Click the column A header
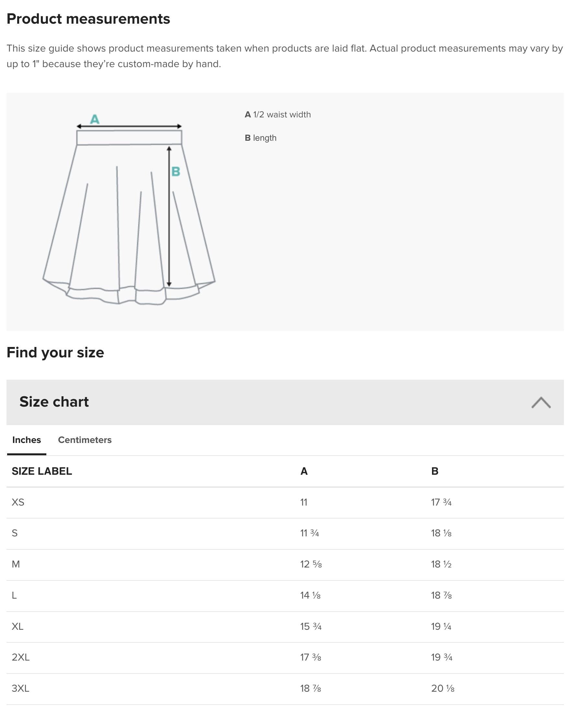The height and width of the screenshot is (728, 572). (x=304, y=471)
